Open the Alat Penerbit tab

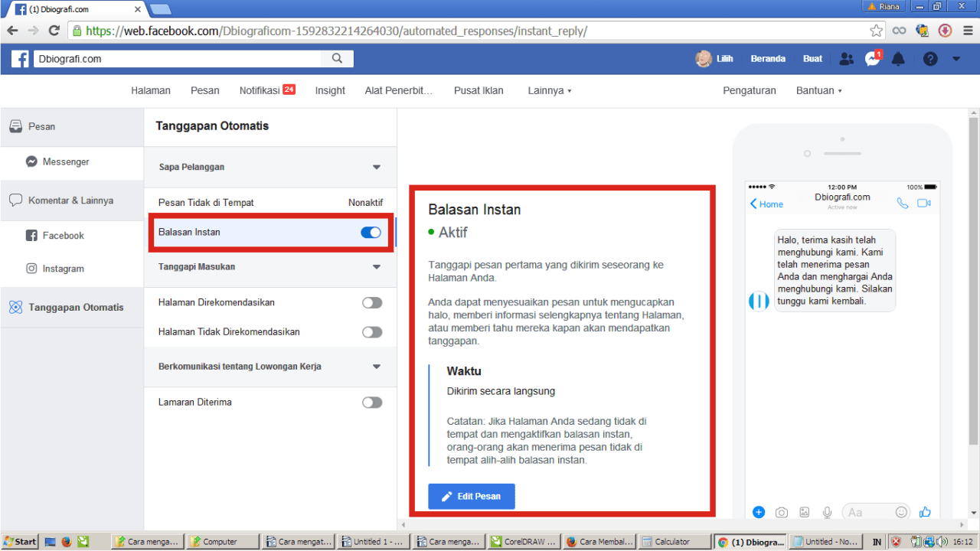[399, 90]
